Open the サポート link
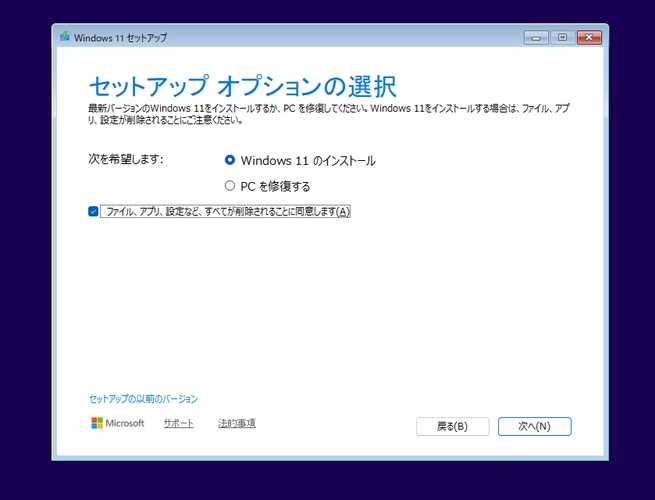The height and width of the screenshot is (500, 655). pyautogui.click(x=178, y=423)
